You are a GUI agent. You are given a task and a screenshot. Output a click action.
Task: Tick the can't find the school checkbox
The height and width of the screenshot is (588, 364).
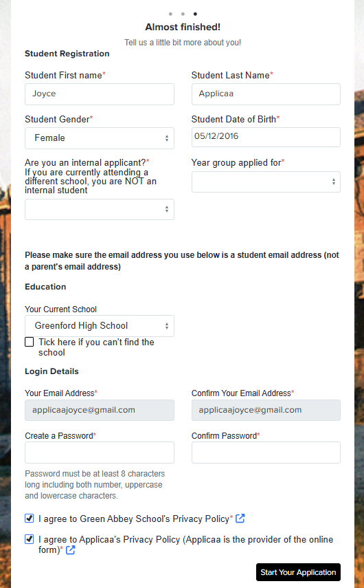[x=30, y=342]
